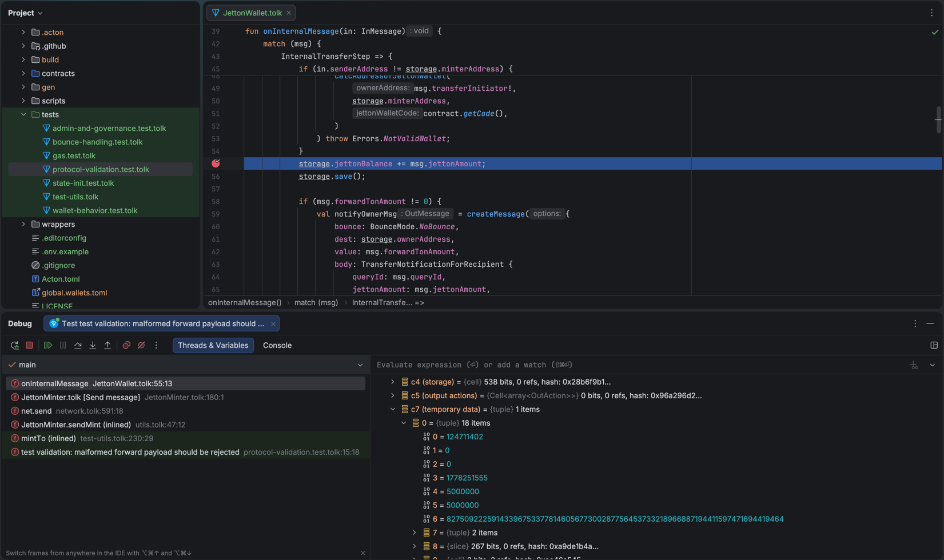Click the onInternalMessage() breadcrumb

245,302
